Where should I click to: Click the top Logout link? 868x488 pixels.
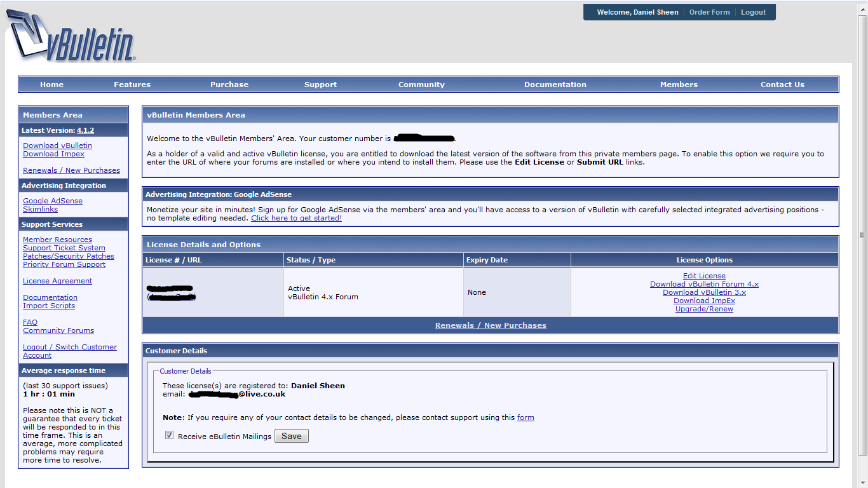tap(753, 12)
